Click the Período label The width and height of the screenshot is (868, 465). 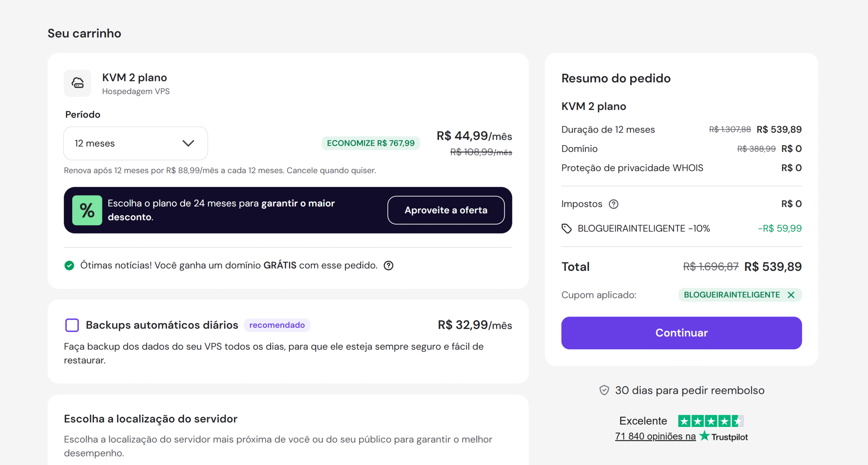pyautogui.click(x=83, y=115)
